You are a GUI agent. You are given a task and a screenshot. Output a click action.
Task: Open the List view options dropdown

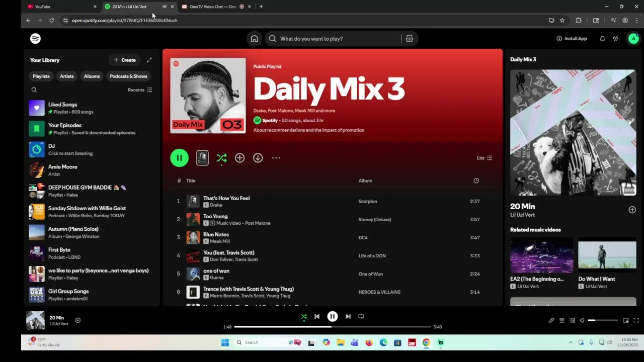pos(485,158)
